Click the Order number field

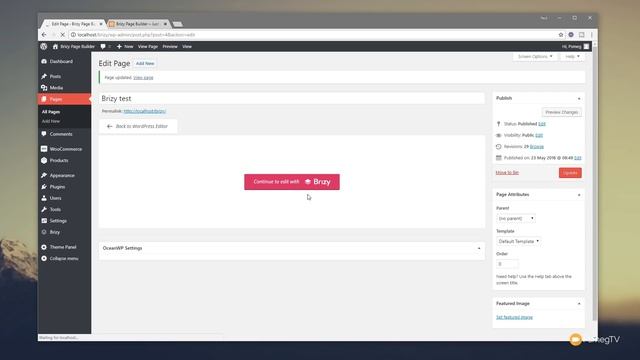(507, 264)
